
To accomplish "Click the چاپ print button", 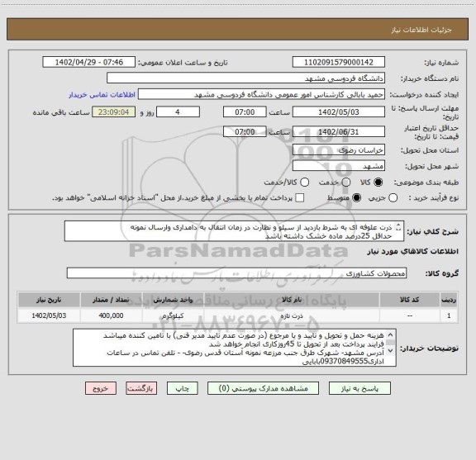I will [x=183, y=388].
